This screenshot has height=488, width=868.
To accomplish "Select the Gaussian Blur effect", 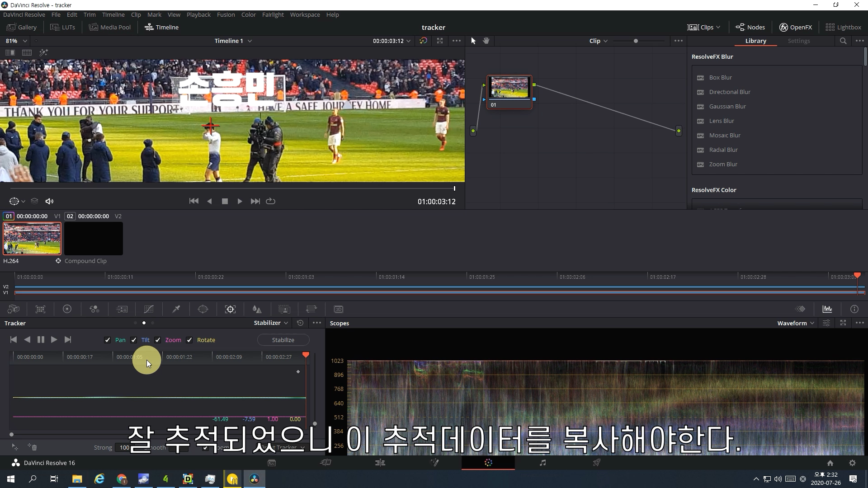I will tap(727, 106).
